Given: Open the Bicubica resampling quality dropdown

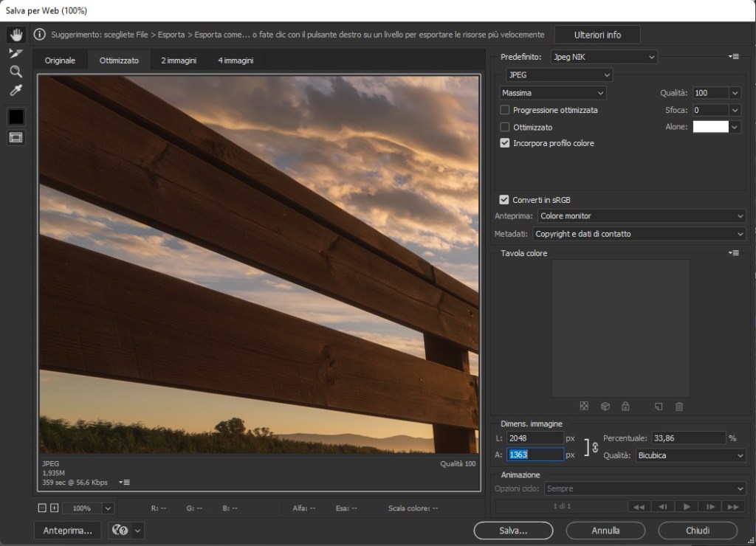Looking at the screenshot, I should 691,456.
